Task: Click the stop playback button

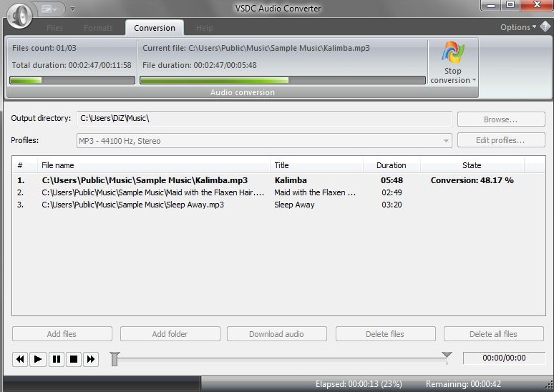Action: pyautogui.click(x=74, y=359)
